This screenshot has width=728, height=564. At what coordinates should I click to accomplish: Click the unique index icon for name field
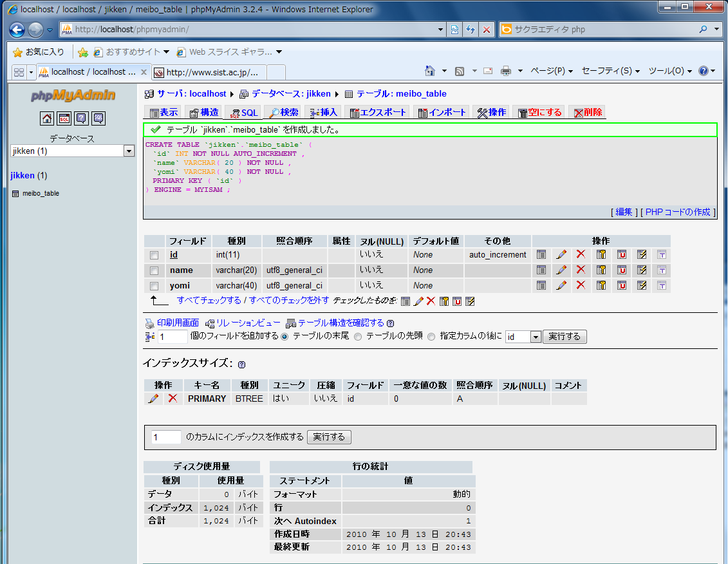[x=621, y=270]
